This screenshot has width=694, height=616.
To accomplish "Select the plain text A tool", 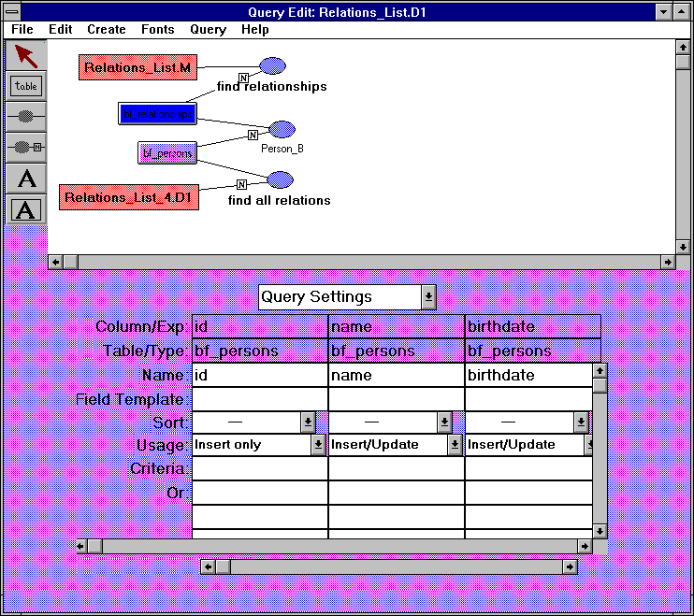I will coord(26,178).
